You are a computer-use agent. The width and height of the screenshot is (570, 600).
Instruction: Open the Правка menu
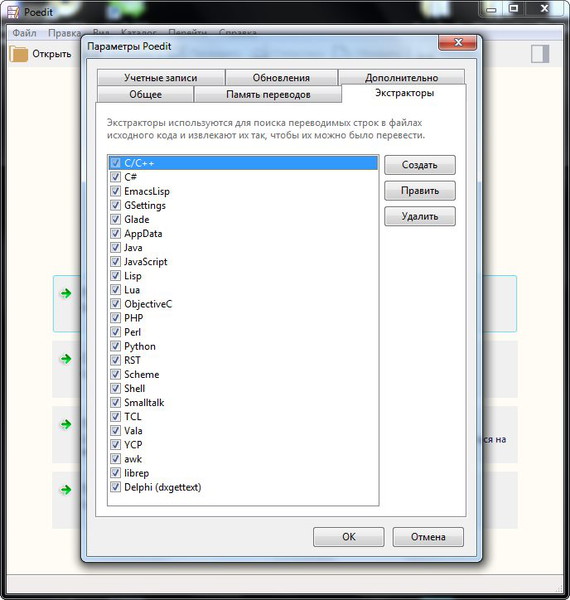point(64,33)
